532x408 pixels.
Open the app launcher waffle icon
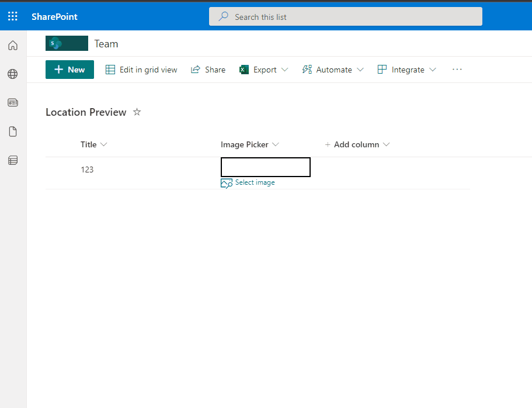click(x=12, y=16)
